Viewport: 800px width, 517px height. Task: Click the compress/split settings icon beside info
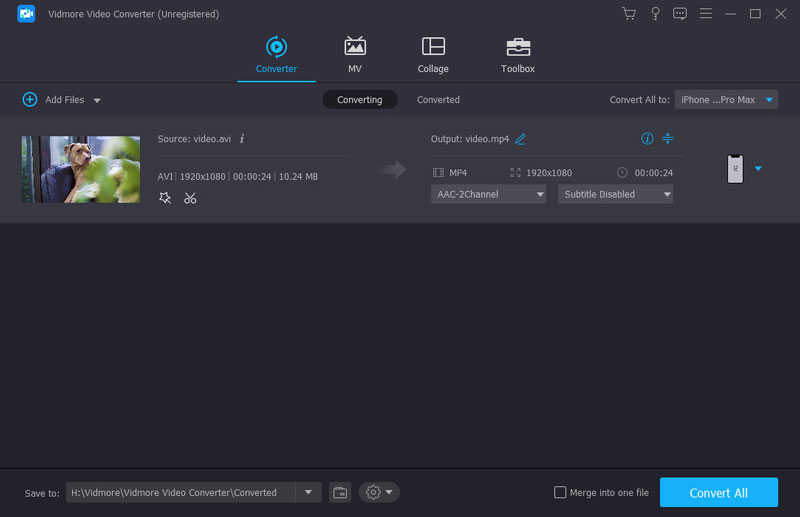pos(668,138)
